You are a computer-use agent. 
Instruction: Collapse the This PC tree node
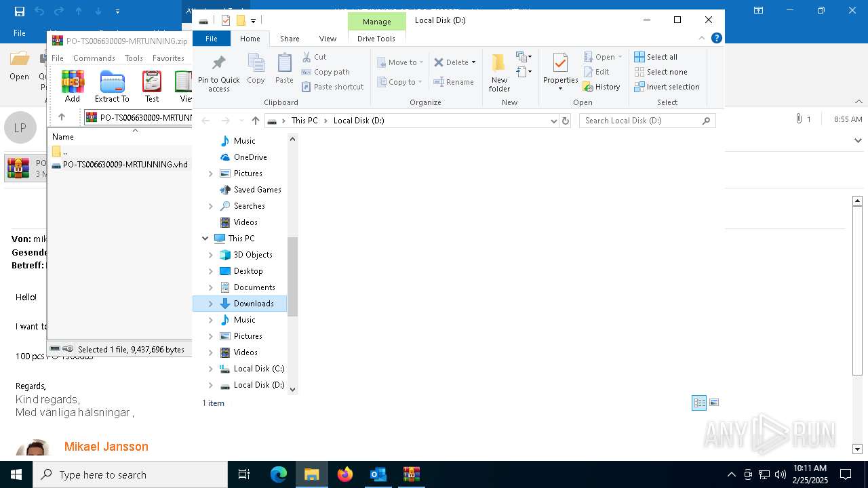(205, 239)
